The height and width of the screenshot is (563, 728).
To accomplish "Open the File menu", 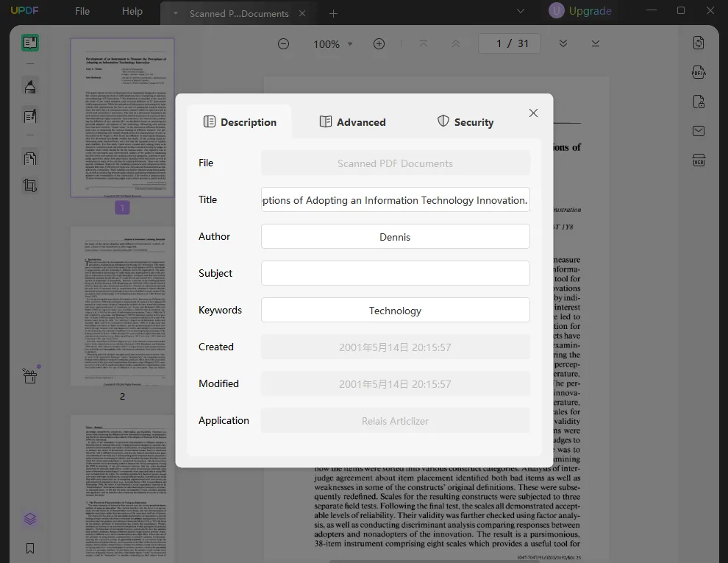I will [82, 11].
